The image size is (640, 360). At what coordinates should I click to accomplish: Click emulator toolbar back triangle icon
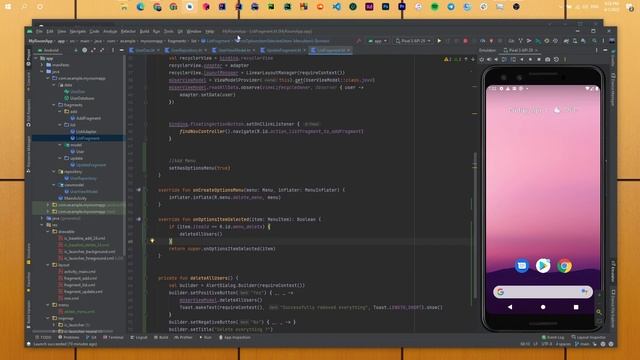[522, 59]
